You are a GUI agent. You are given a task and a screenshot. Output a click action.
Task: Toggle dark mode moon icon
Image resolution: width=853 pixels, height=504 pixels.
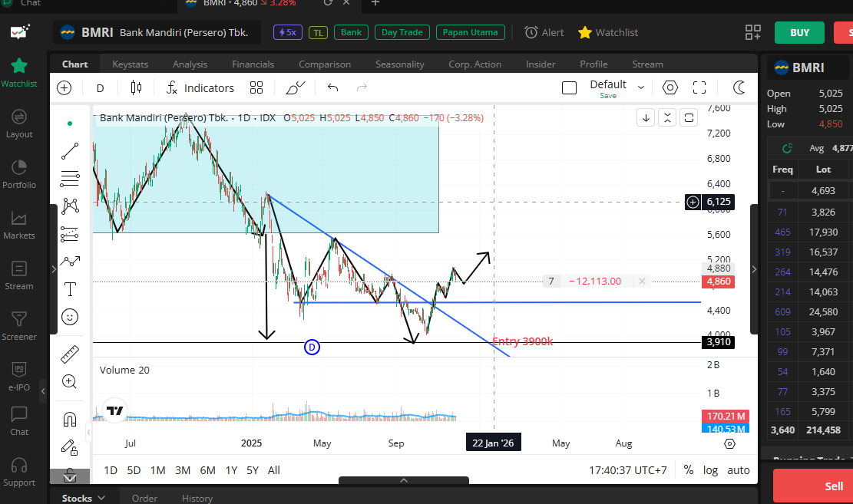(x=739, y=87)
